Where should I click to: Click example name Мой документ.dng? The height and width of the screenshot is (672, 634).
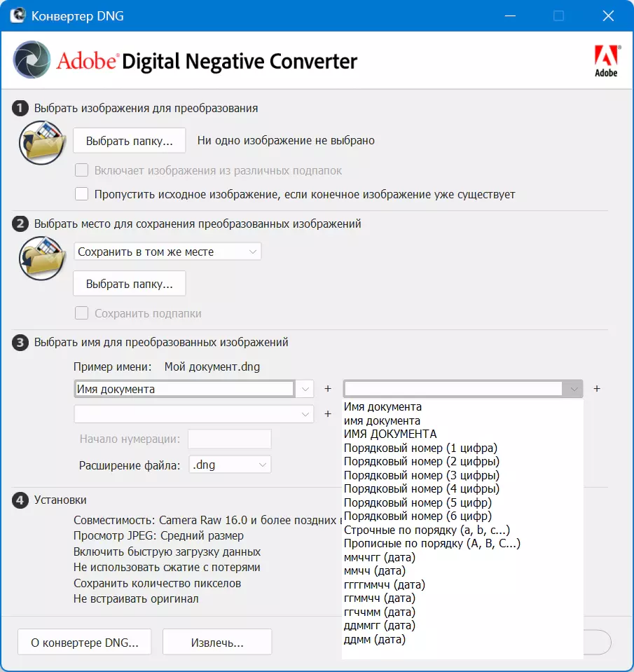click(x=212, y=367)
